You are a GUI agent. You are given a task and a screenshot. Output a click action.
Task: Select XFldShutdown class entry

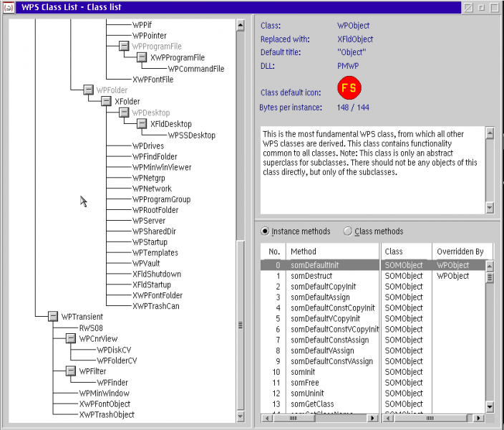point(157,274)
